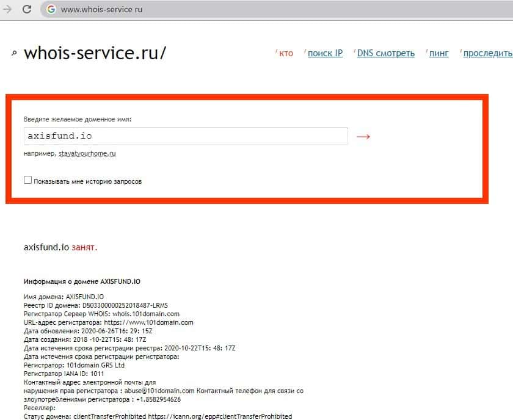Click 'Регистратор IANA ID: 1011' line

tap(64, 374)
